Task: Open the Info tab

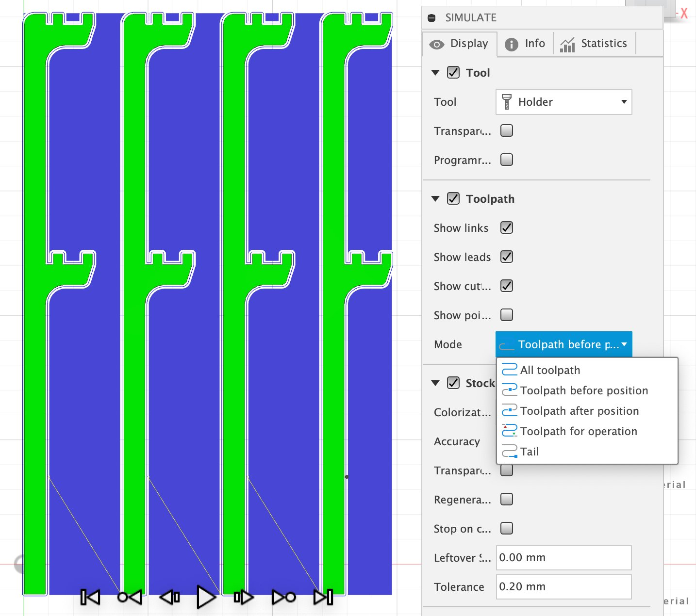Action: 525,44
